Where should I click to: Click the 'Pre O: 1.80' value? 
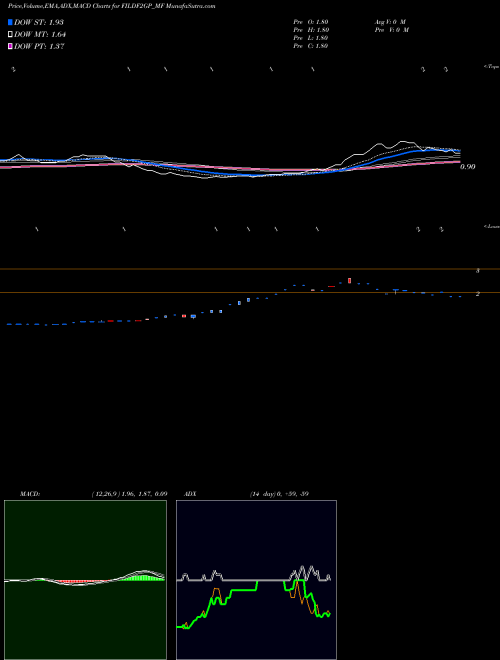[x=311, y=22]
